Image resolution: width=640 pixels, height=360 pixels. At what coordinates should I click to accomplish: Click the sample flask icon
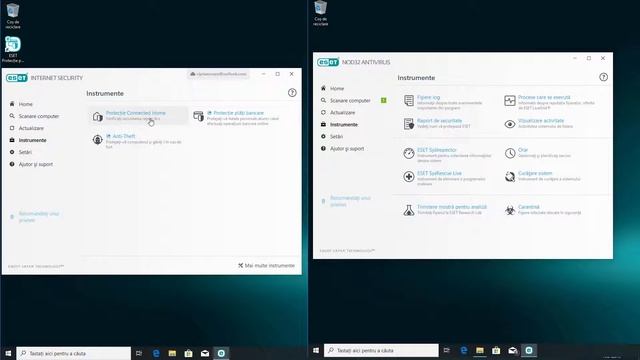(x=409, y=210)
